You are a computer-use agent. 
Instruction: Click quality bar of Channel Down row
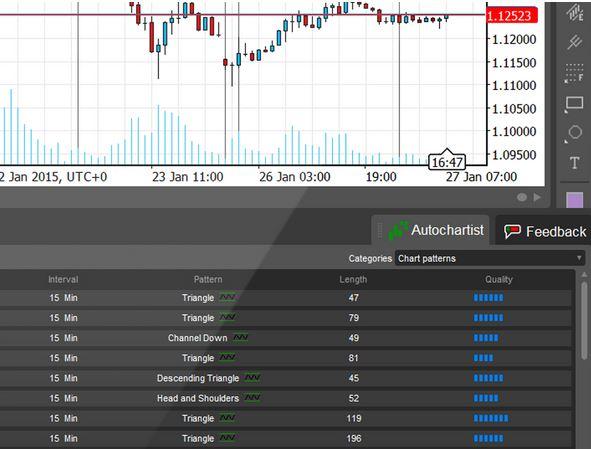point(486,338)
